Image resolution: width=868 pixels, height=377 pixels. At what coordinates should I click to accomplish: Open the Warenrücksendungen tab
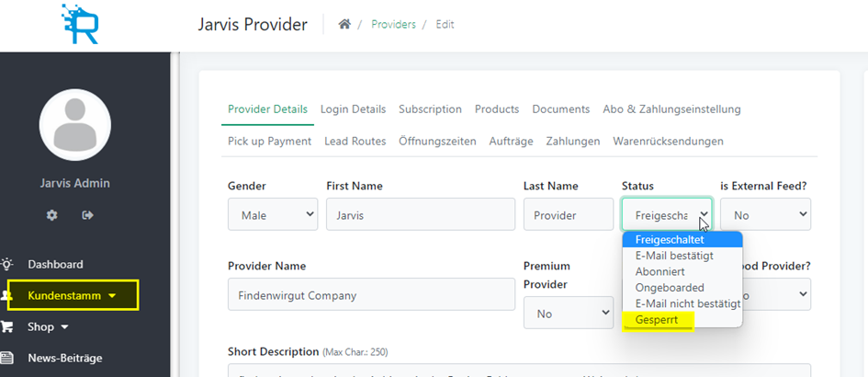(x=668, y=142)
